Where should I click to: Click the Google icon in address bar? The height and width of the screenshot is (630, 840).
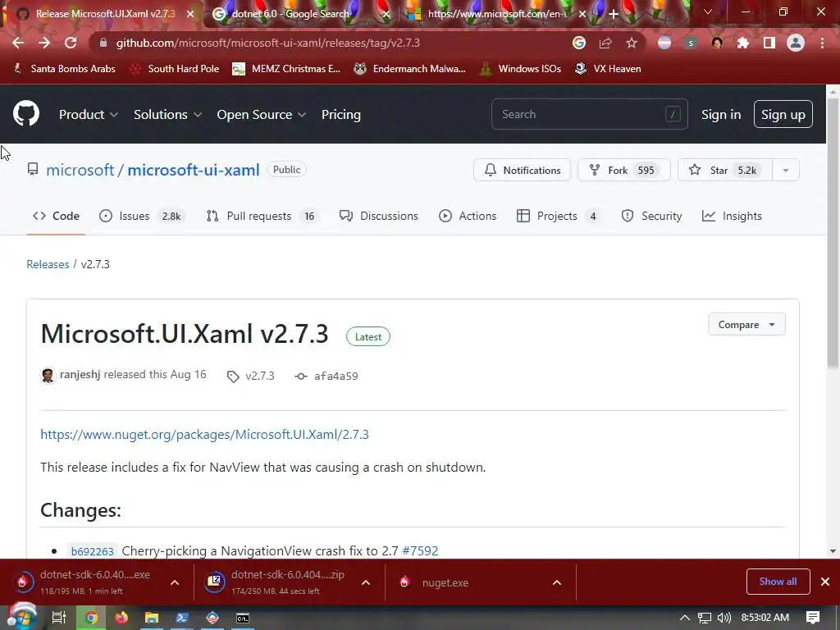tap(578, 43)
